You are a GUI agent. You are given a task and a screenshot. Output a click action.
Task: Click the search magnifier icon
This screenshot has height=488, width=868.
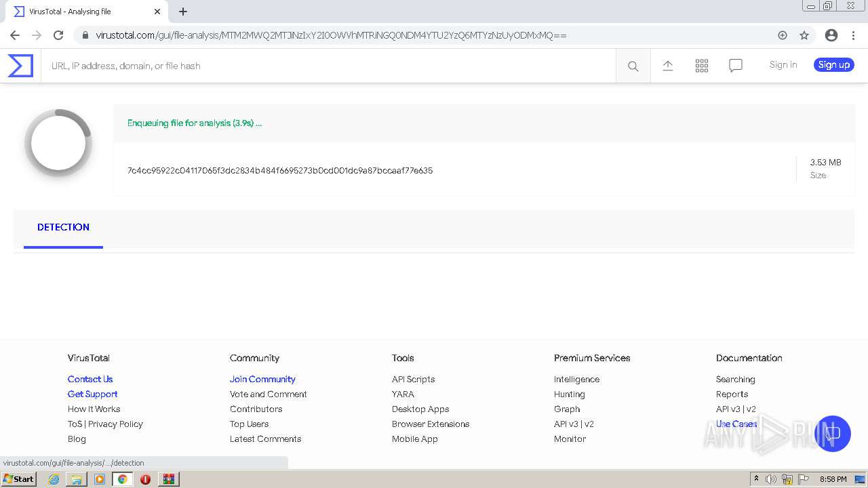point(633,66)
